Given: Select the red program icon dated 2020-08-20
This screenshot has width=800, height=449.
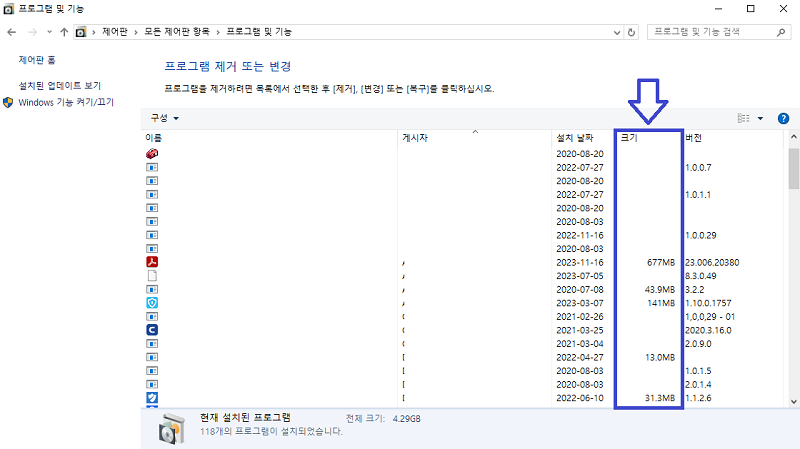Looking at the screenshot, I should coord(152,154).
